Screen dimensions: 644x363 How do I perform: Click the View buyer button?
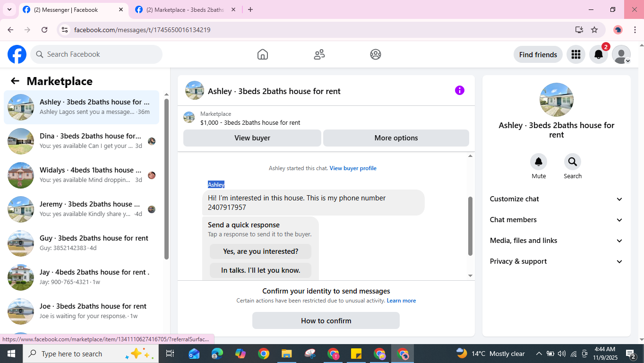[252, 138]
